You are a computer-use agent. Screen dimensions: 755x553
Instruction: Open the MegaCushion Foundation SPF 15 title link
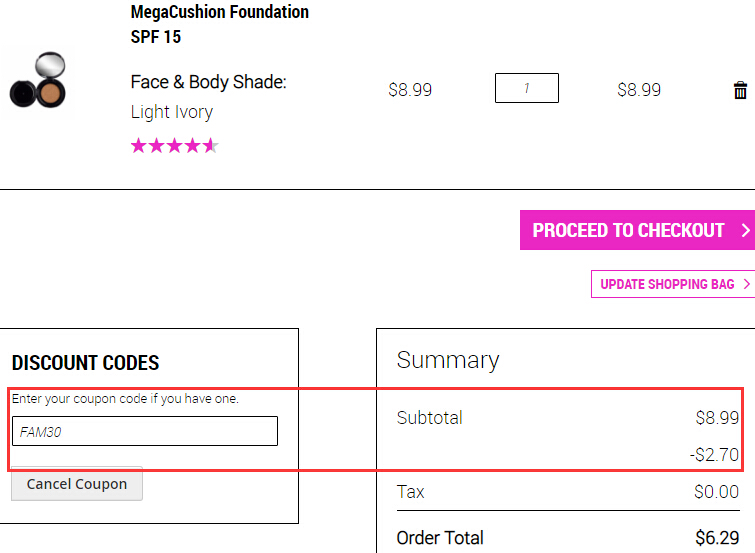220,24
